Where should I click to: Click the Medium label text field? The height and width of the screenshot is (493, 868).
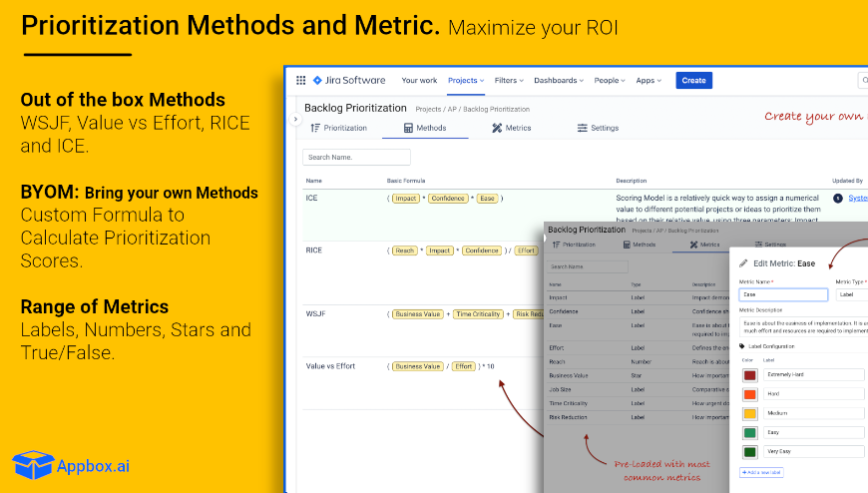[x=814, y=413]
